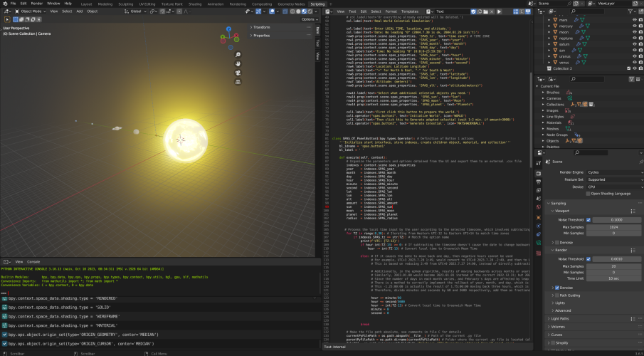This screenshot has height=356, width=644.
Task: Click the pan hand icon in viewport
Action: tap(239, 64)
